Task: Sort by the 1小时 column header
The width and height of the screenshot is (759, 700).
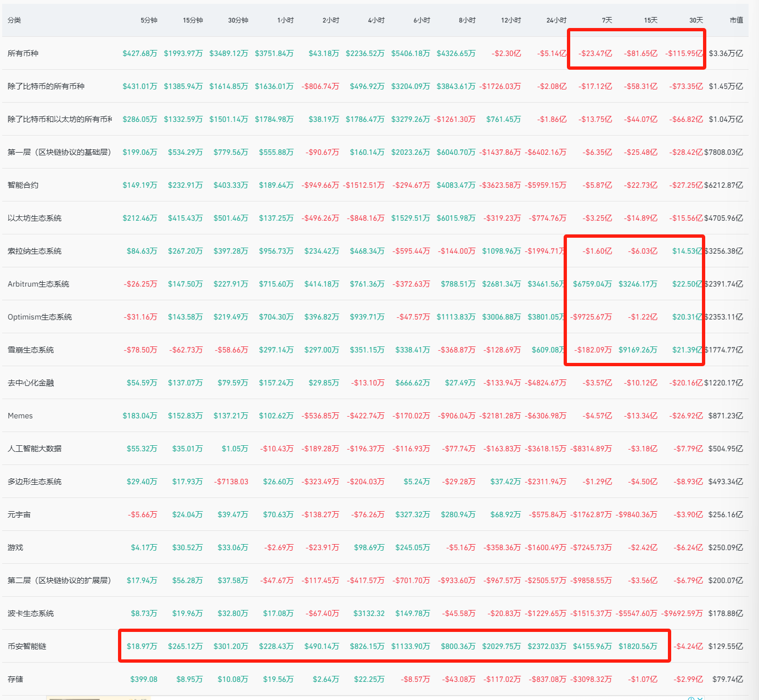Action: pos(285,20)
